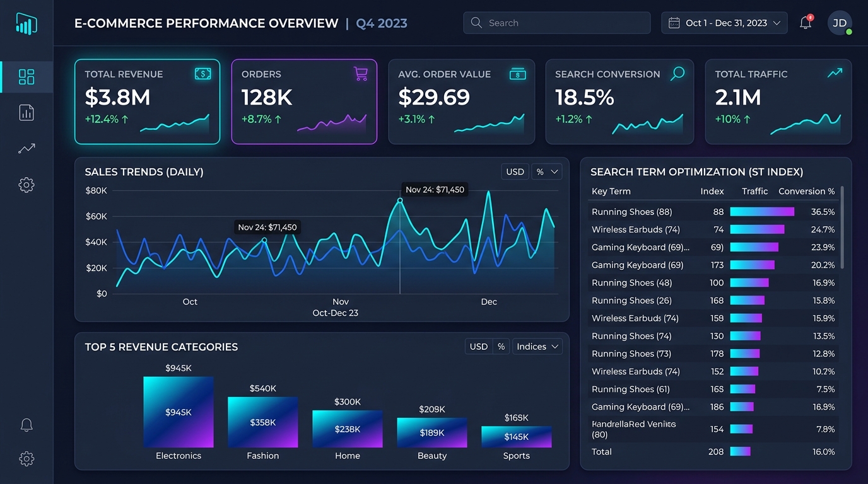Click the Running Shoes (26) row

(x=713, y=300)
